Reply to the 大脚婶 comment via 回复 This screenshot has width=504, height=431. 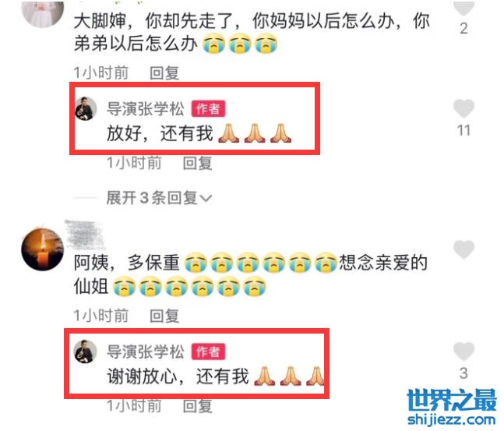[164, 72]
